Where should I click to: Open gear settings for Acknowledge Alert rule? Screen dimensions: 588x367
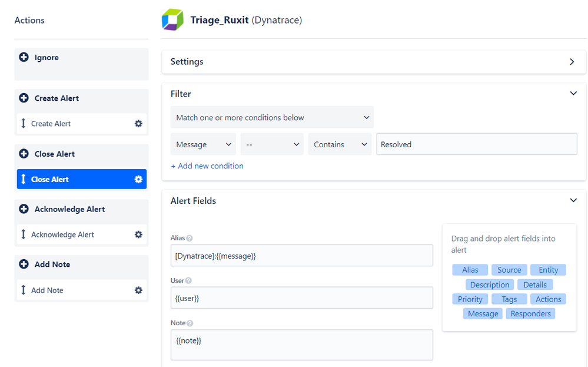[138, 234]
